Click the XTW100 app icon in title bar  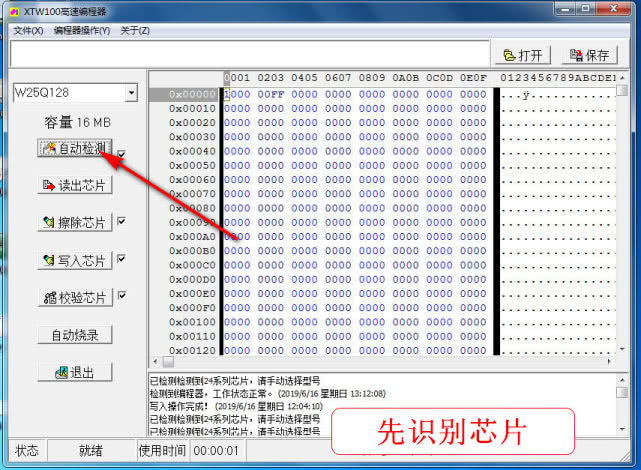point(14,11)
